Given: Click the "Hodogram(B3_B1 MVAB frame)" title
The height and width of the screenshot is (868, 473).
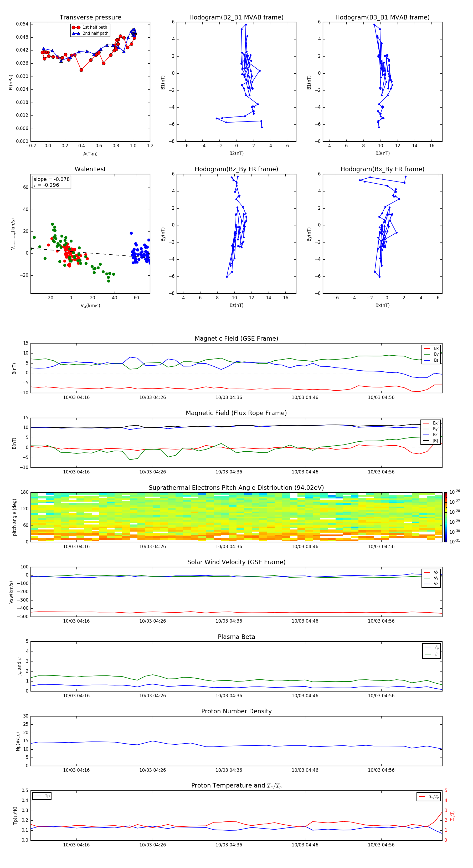Looking at the screenshot, I should [x=382, y=18].
